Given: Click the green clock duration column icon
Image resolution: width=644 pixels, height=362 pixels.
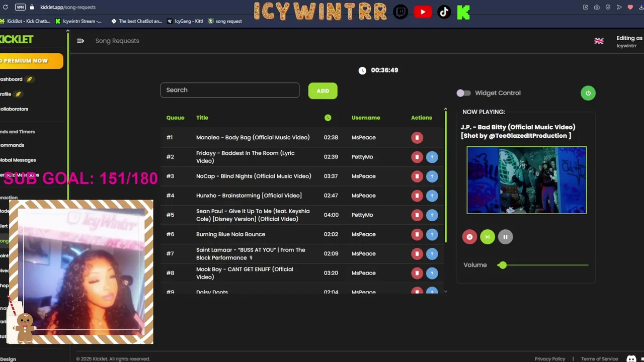Looking at the screenshot, I should click(x=328, y=118).
